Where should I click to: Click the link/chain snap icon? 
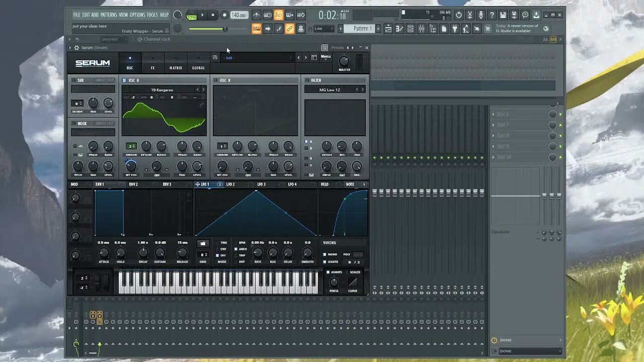pos(289,29)
